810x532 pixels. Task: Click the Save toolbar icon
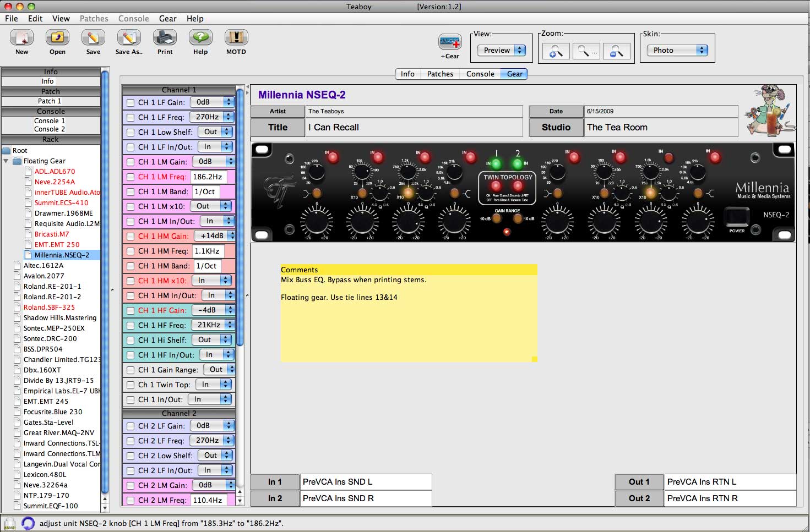[93, 38]
